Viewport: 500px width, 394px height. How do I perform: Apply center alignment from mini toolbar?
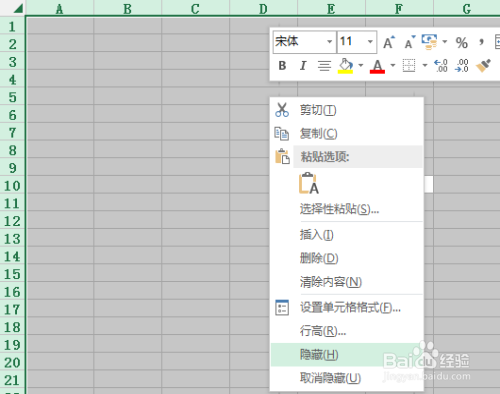[x=324, y=66]
